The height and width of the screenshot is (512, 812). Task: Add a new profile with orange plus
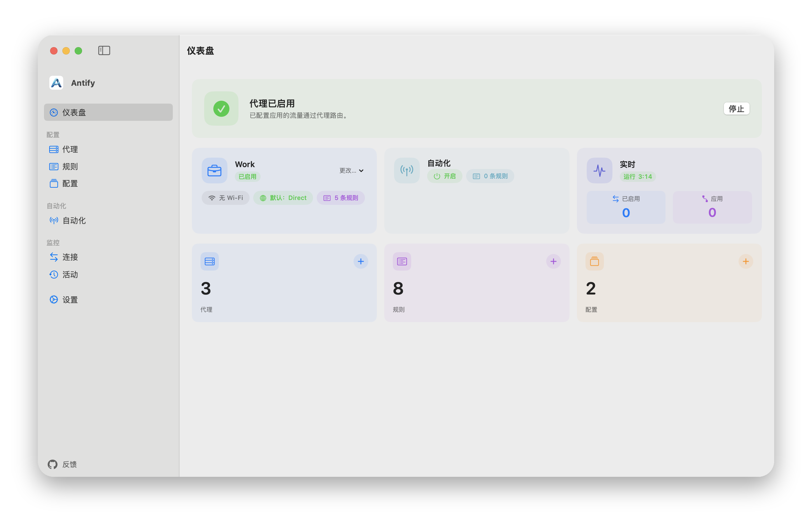[746, 261]
